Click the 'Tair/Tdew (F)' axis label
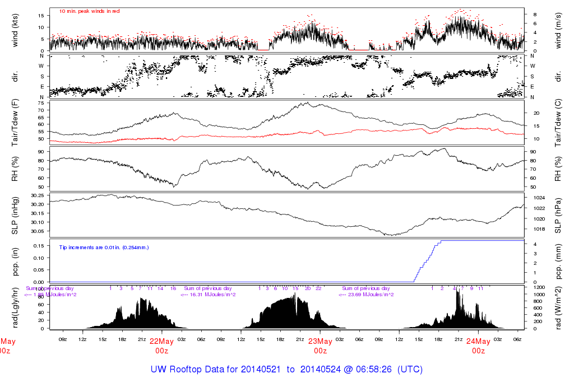Viewport: 574px width, 392px height. click(15, 123)
